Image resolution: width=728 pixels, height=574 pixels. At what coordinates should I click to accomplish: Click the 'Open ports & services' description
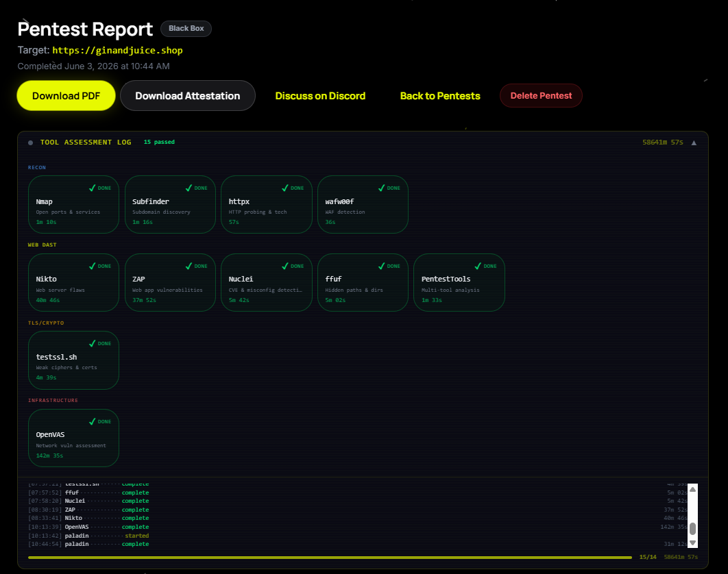[x=68, y=212]
